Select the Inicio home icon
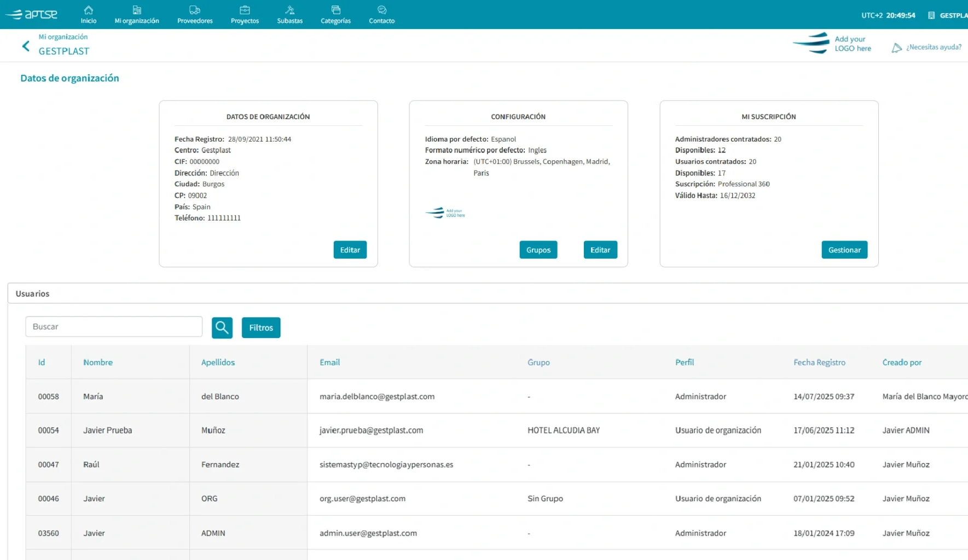 pyautogui.click(x=88, y=9)
